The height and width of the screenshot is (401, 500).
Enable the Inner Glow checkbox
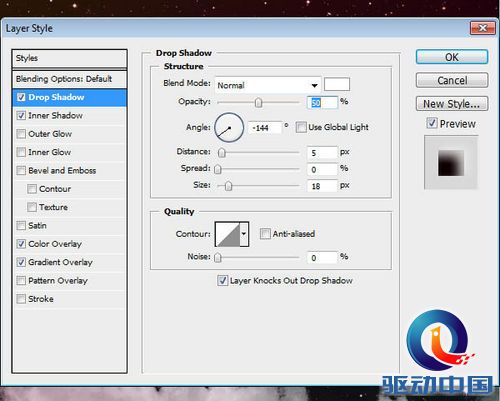pyautogui.click(x=21, y=152)
